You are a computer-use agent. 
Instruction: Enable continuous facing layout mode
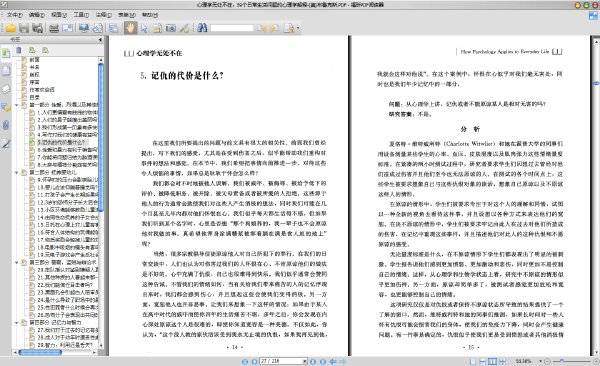502,361
